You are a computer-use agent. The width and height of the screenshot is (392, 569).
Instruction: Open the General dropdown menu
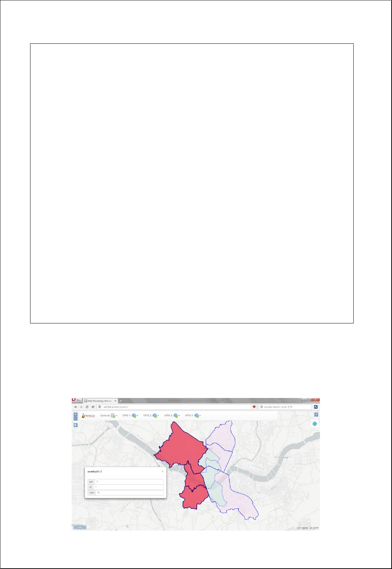point(109,416)
